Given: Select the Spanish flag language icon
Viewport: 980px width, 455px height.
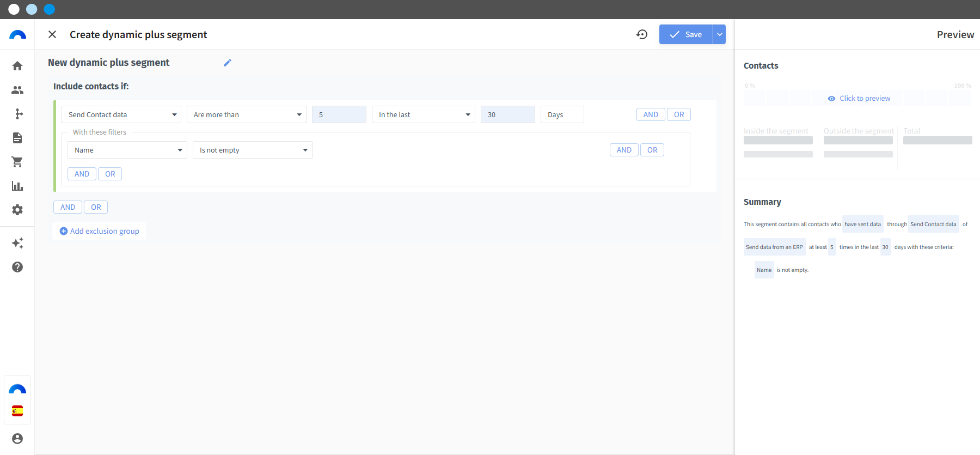Looking at the screenshot, I should pyautogui.click(x=17, y=411).
